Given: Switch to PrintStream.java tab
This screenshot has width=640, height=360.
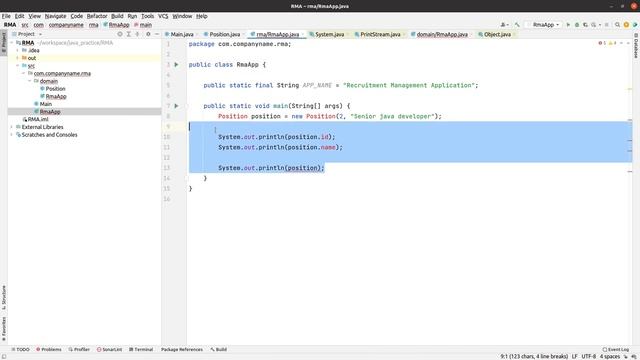Looking at the screenshot, I should click(x=379, y=34).
